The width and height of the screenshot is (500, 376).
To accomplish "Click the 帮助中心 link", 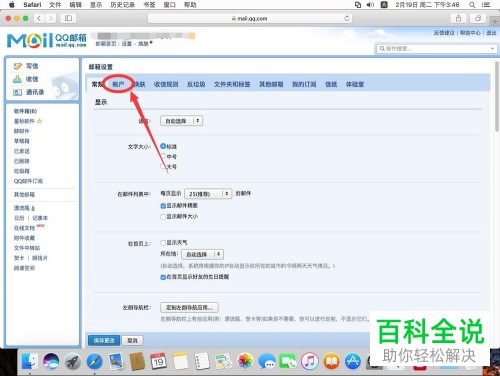I will tap(470, 33).
